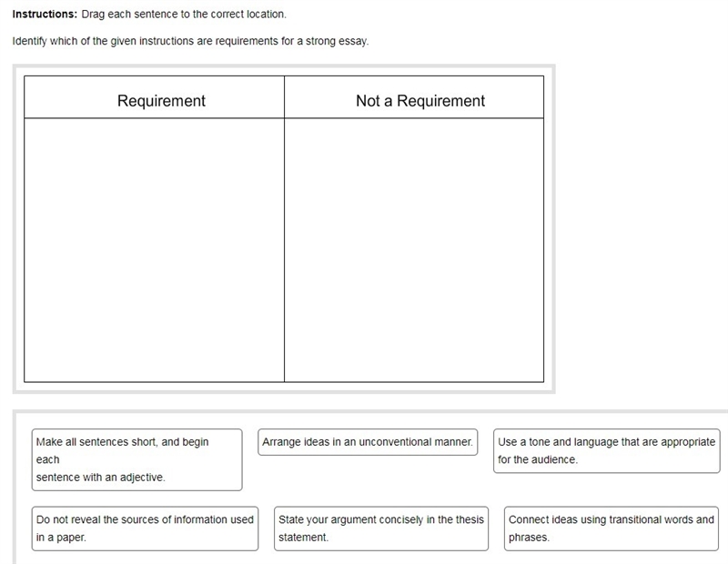Grab the 'Do not reveal the sources' card

[x=145, y=529]
